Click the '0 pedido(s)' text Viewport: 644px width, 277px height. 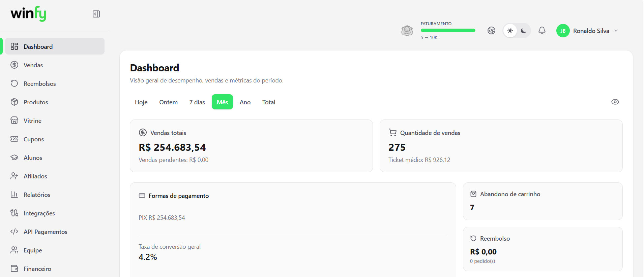[x=482, y=261]
